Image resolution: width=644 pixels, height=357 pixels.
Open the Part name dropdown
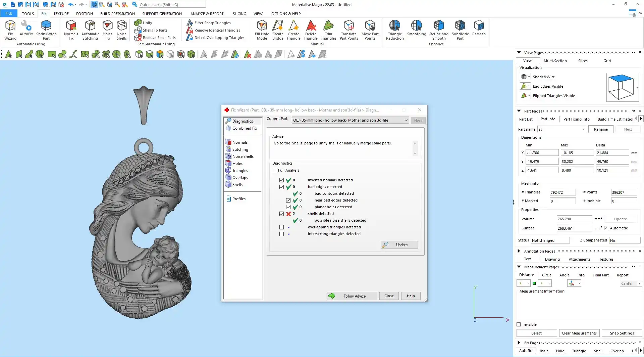[x=583, y=129]
